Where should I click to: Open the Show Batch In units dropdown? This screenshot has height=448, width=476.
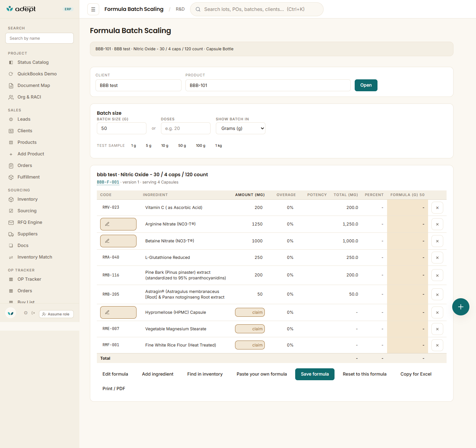[241, 128]
